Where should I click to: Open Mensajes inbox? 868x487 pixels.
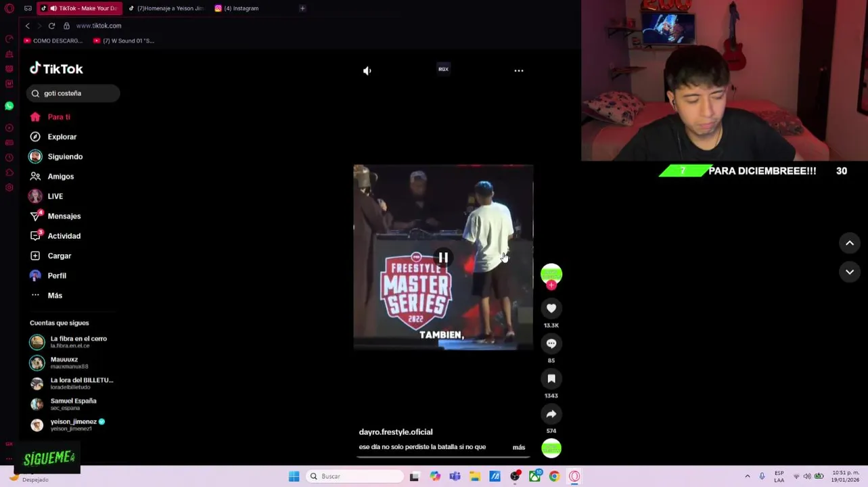64,216
